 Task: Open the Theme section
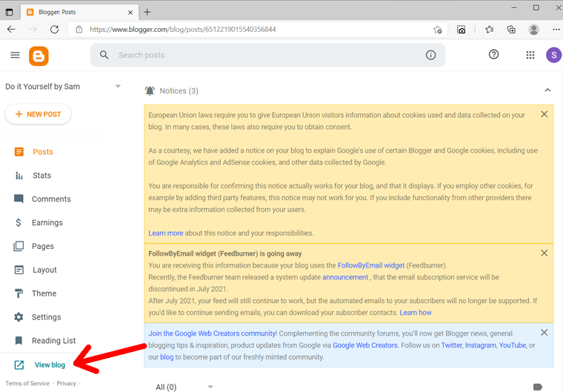click(x=44, y=293)
